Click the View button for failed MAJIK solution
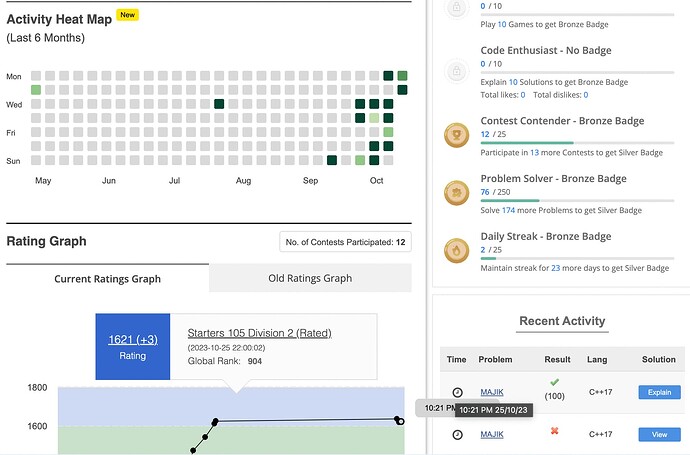The image size is (690, 455). (x=659, y=434)
